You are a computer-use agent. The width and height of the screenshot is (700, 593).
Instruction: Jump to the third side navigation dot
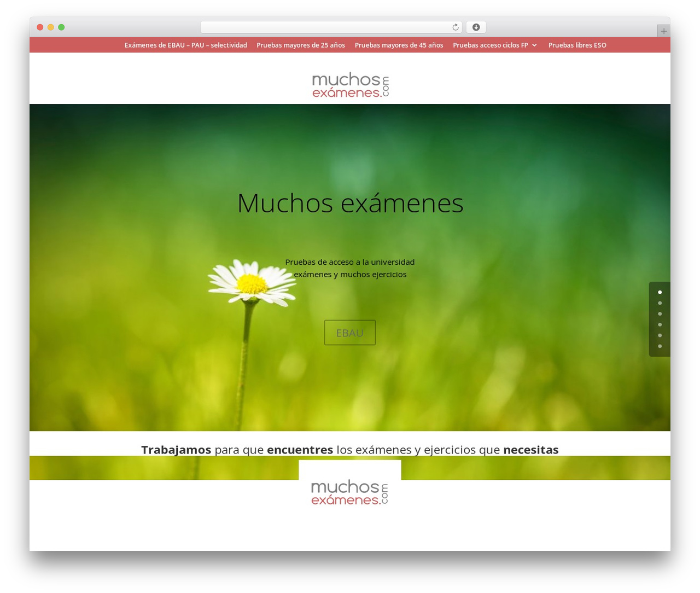(660, 314)
